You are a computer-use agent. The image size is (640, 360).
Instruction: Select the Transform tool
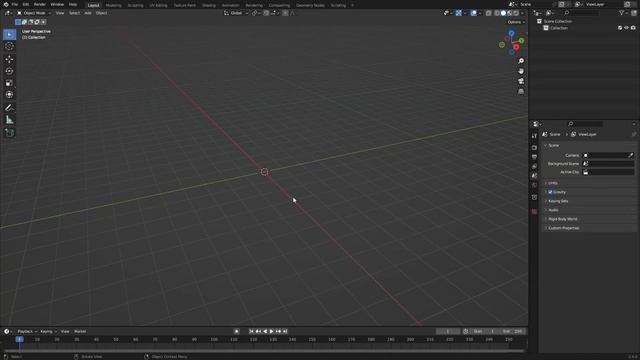click(9, 95)
